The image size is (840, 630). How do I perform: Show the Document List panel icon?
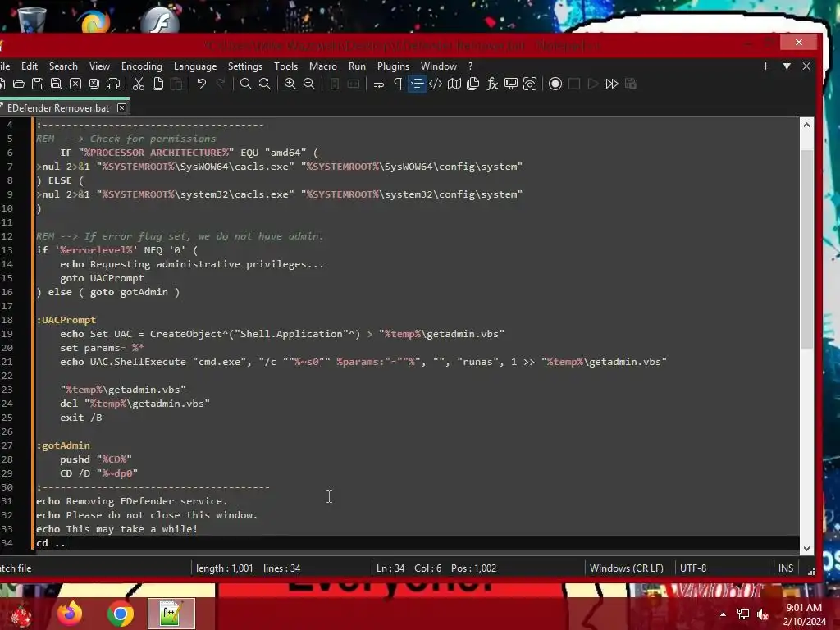coord(473,84)
